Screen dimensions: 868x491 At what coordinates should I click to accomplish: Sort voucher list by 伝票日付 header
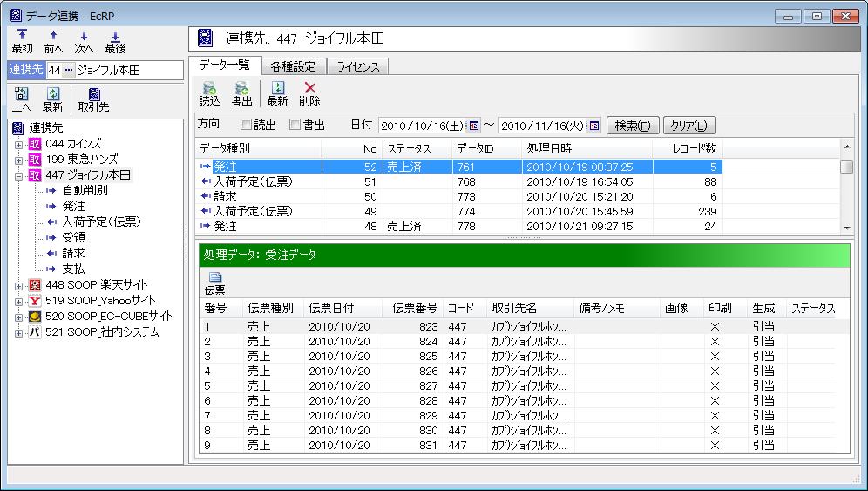tap(343, 308)
